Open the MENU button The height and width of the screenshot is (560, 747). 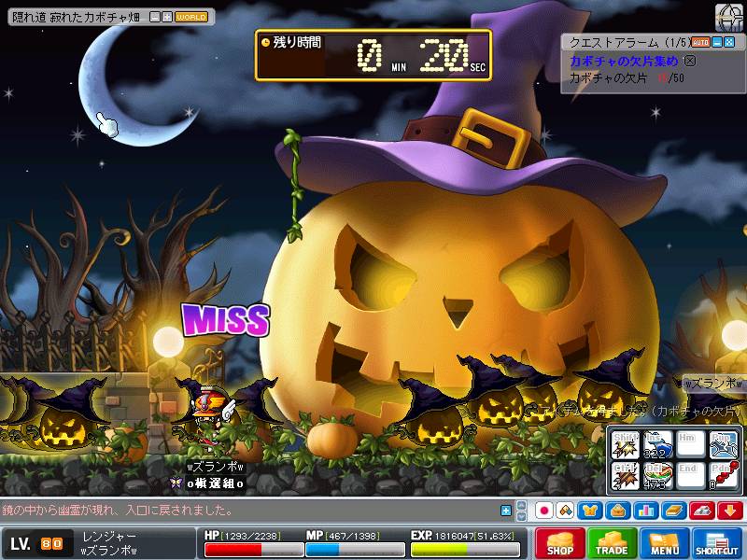(665, 543)
